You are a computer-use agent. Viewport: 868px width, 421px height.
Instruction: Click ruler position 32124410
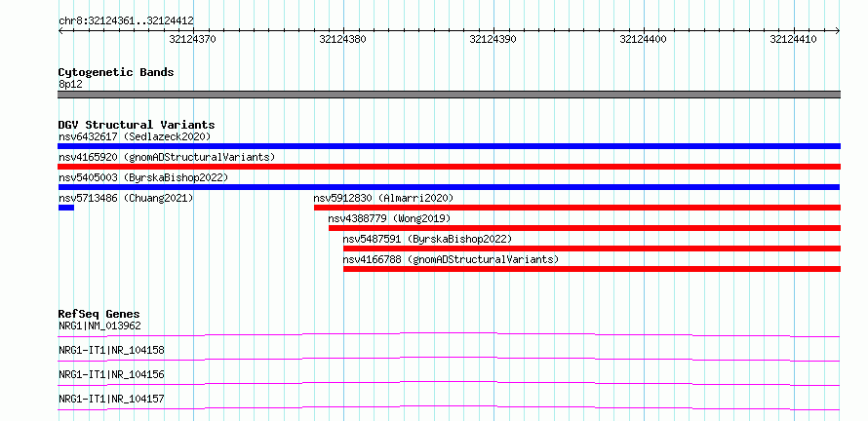point(793,39)
